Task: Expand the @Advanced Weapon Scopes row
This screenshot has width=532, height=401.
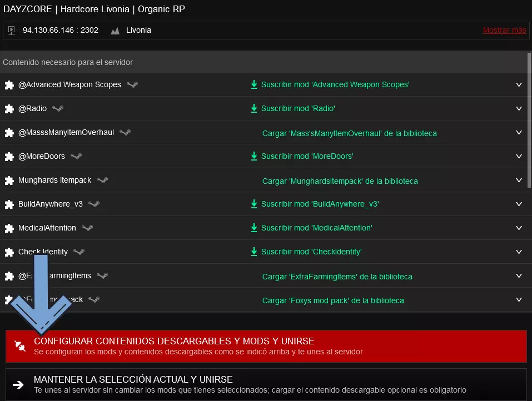Action: pos(519,84)
